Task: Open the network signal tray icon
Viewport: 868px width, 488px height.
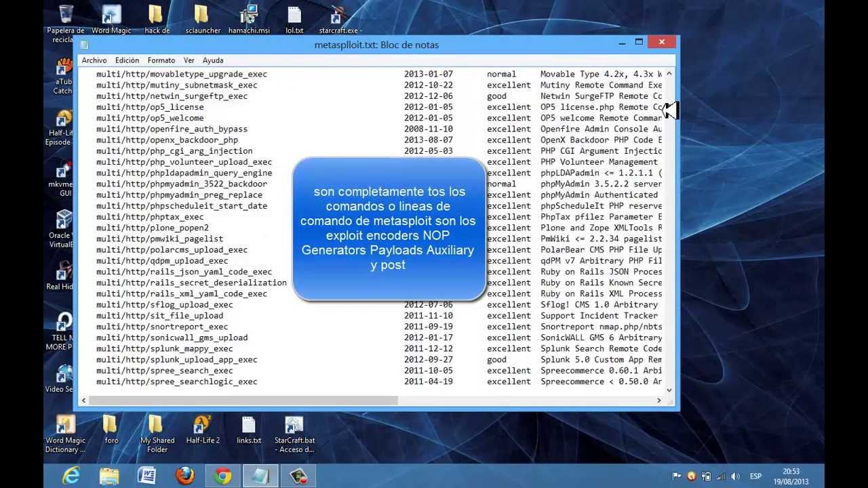Action: (721, 476)
